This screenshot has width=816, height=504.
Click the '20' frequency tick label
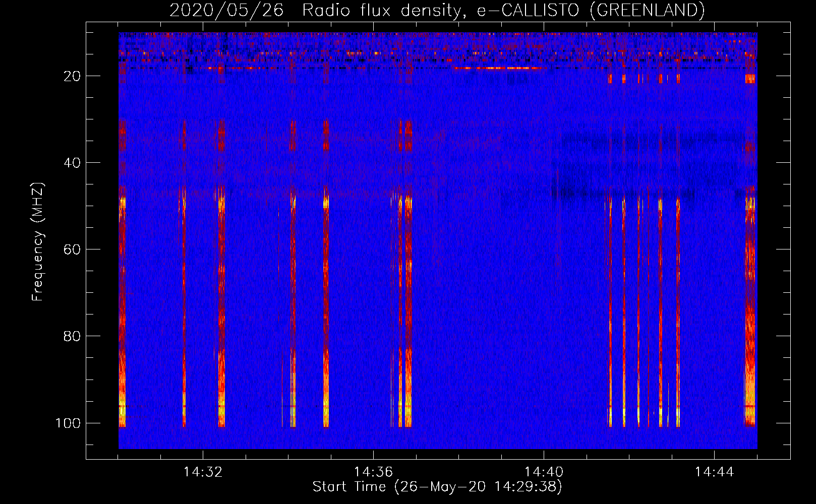[72, 76]
